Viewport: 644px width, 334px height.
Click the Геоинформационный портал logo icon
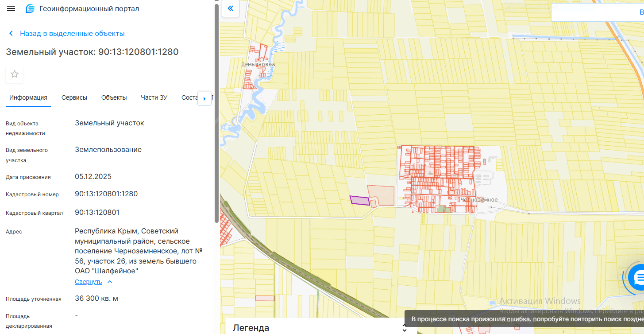(x=30, y=9)
